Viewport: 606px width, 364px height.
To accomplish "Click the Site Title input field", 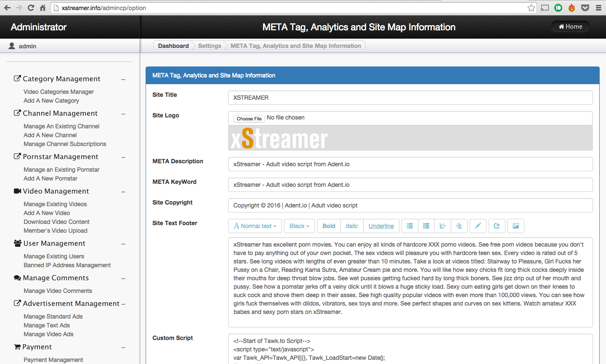I will click(410, 98).
